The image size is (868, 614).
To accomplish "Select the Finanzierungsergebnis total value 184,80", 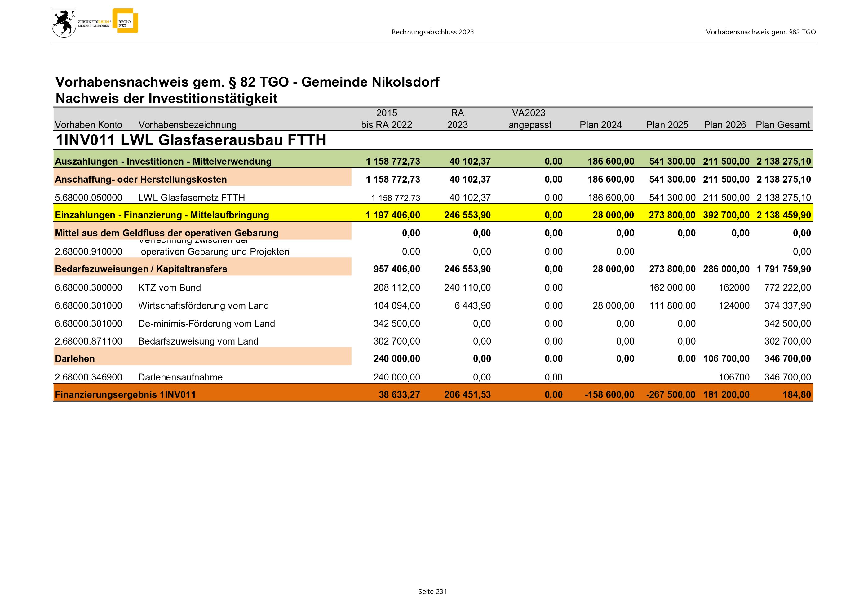I will [x=797, y=395].
